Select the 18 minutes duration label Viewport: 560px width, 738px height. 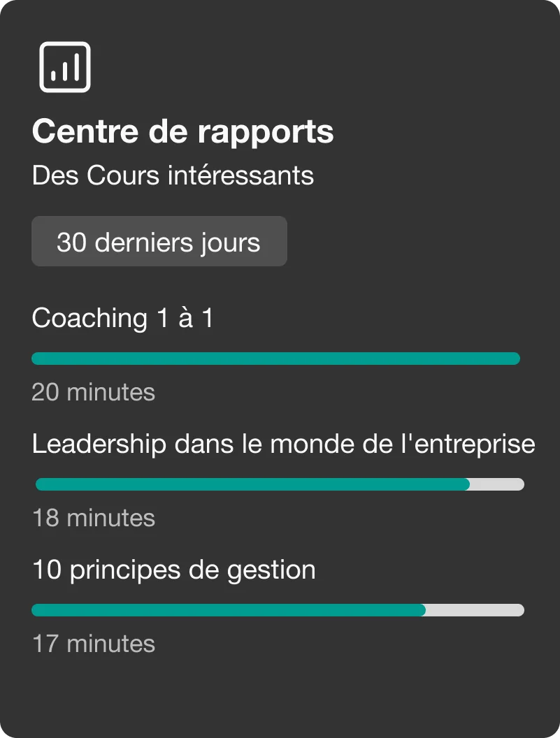click(94, 518)
